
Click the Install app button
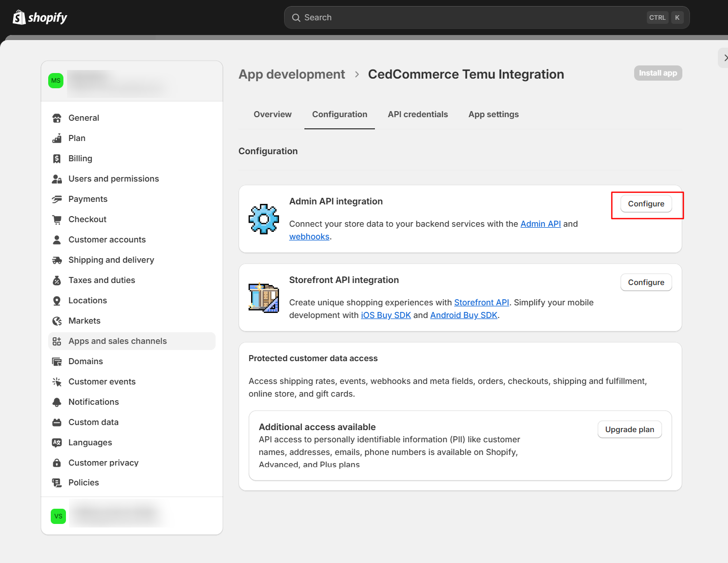[658, 73]
